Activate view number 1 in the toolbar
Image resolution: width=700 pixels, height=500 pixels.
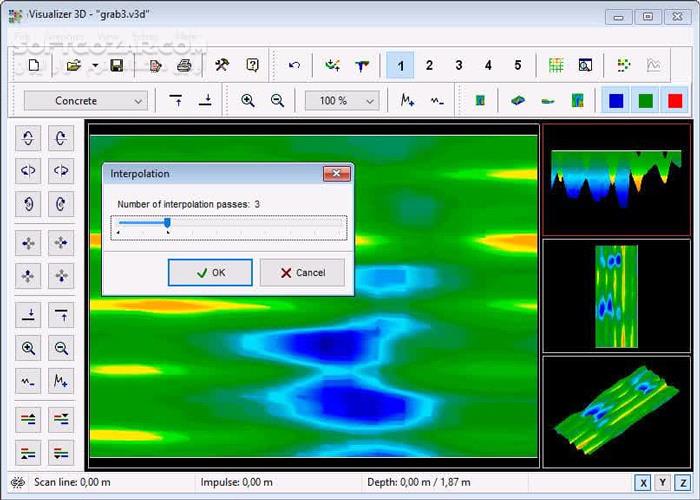click(x=400, y=66)
